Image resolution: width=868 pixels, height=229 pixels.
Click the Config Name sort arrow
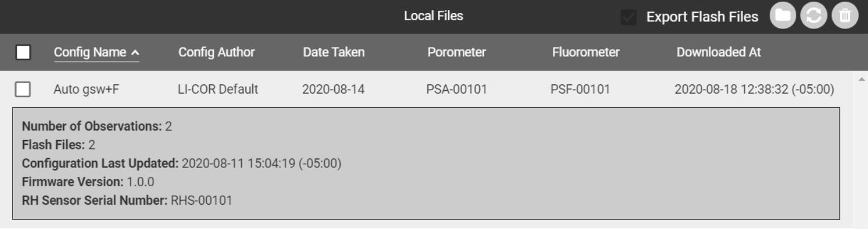(134, 53)
